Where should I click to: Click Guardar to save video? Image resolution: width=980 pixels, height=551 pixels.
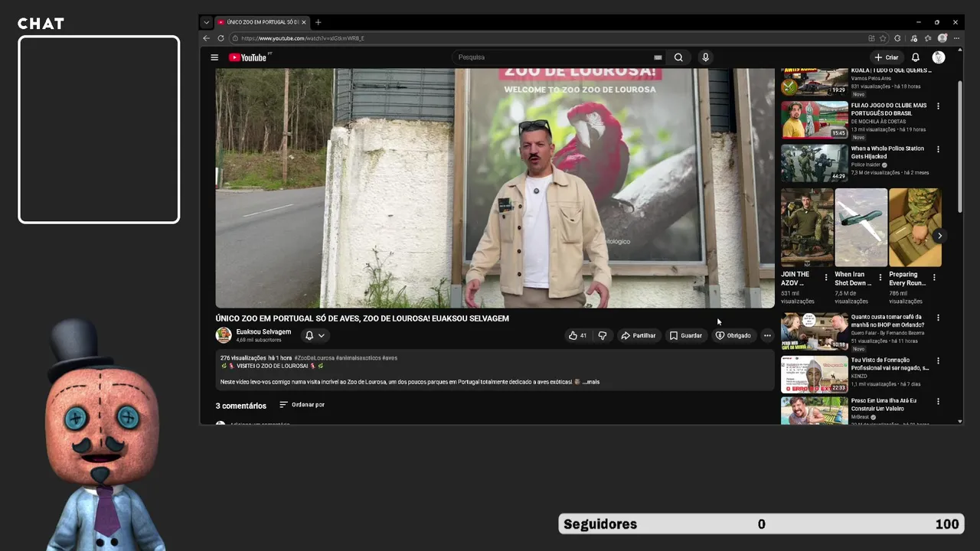685,335
